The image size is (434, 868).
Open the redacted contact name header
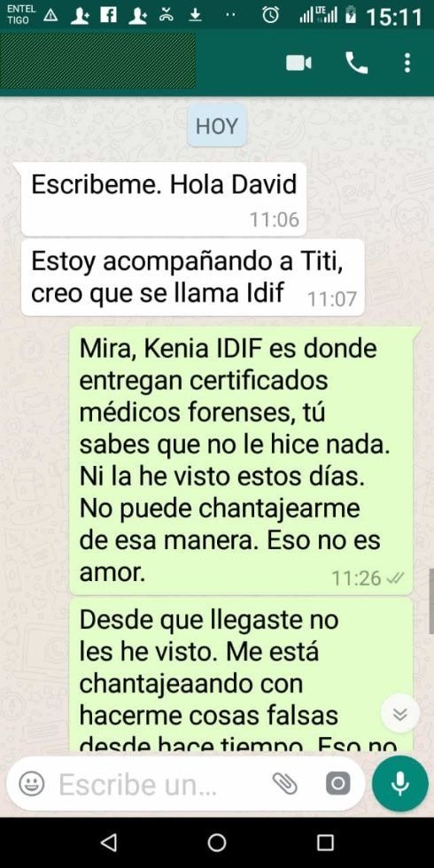pyautogui.click(x=98, y=61)
